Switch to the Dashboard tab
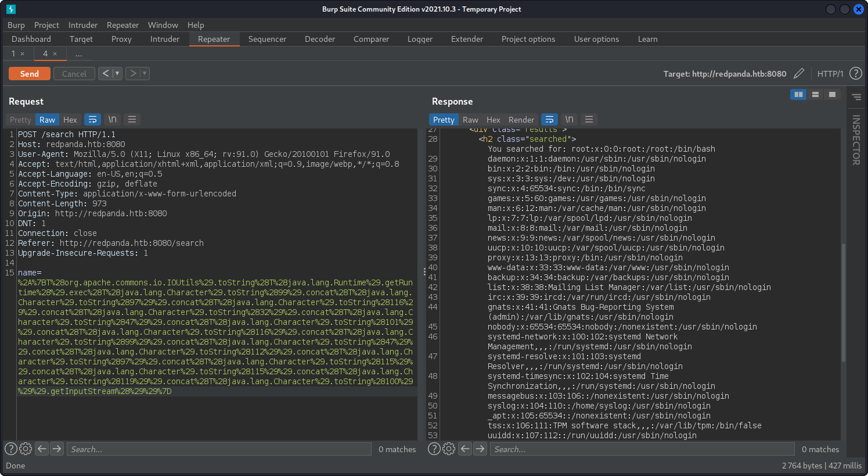Image resolution: width=868 pixels, height=476 pixels. pos(31,39)
